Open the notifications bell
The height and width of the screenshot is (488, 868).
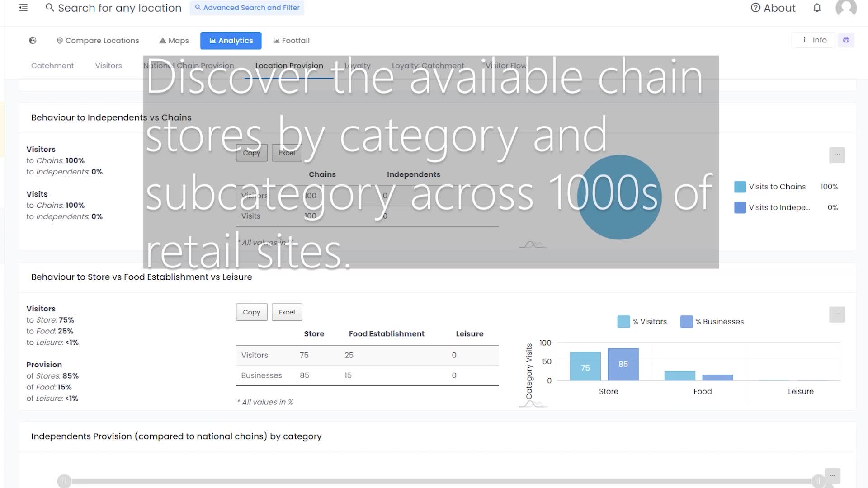point(817,8)
